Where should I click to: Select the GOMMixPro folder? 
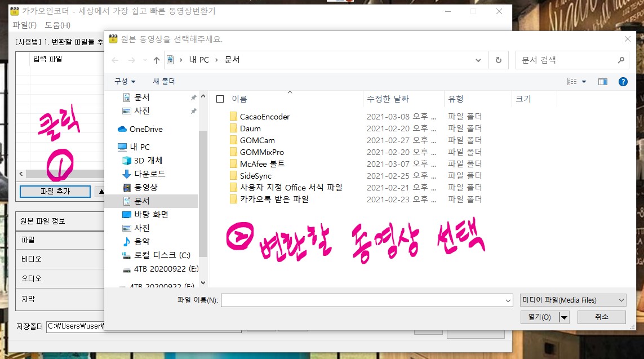tap(261, 152)
